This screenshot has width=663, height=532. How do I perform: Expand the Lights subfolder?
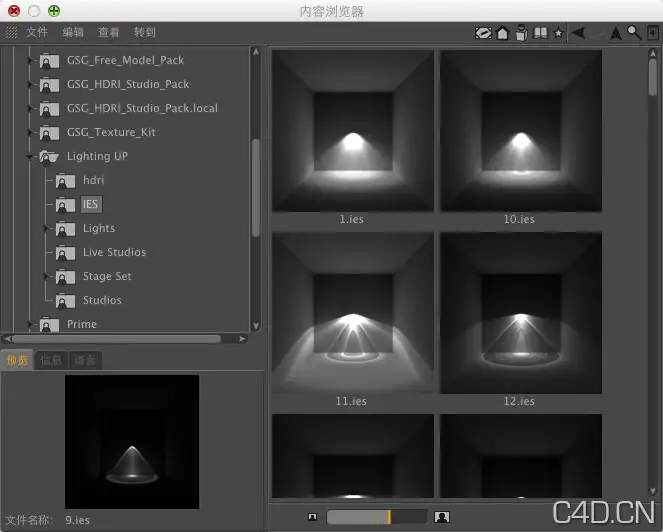point(46,228)
